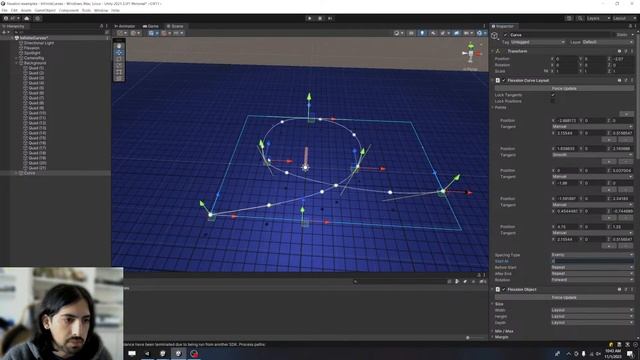Switch to the Animator tab
Screen dimensions: 640x360
coord(125,26)
